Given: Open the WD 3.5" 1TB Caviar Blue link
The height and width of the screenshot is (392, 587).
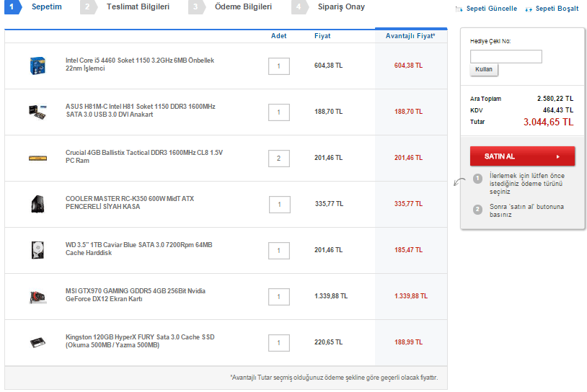Looking at the screenshot, I should (139, 249).
